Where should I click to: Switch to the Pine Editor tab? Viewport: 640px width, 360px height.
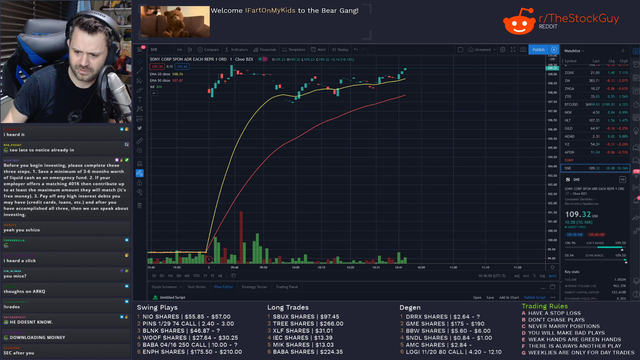click(x=224, y=287)
